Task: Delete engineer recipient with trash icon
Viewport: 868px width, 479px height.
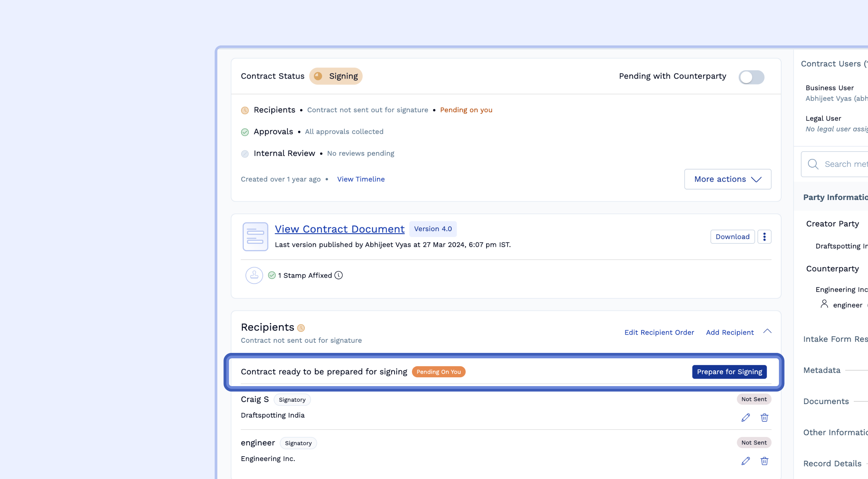Action: 764,461
